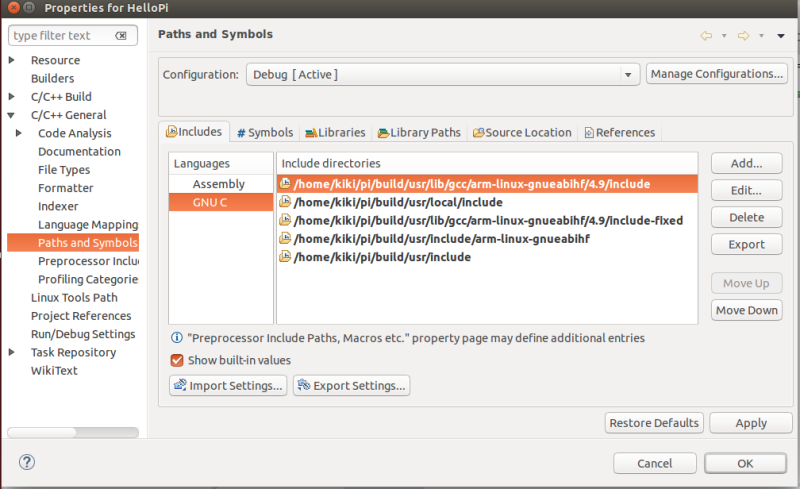Image resolution: width=800 pixels, height=489 pixels.
Task: Switch to the References tab
Action: tap(619, 133)
